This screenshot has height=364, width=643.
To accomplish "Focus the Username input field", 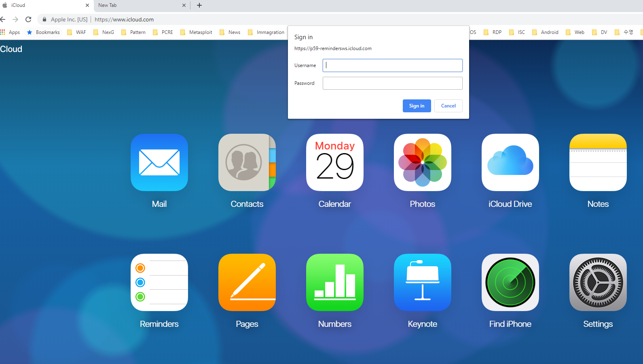I will pyautogui.click(x=393, y=65).
